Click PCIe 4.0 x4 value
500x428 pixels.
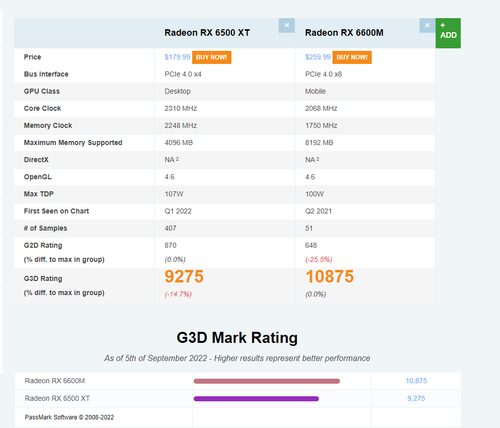pos(183,74)
